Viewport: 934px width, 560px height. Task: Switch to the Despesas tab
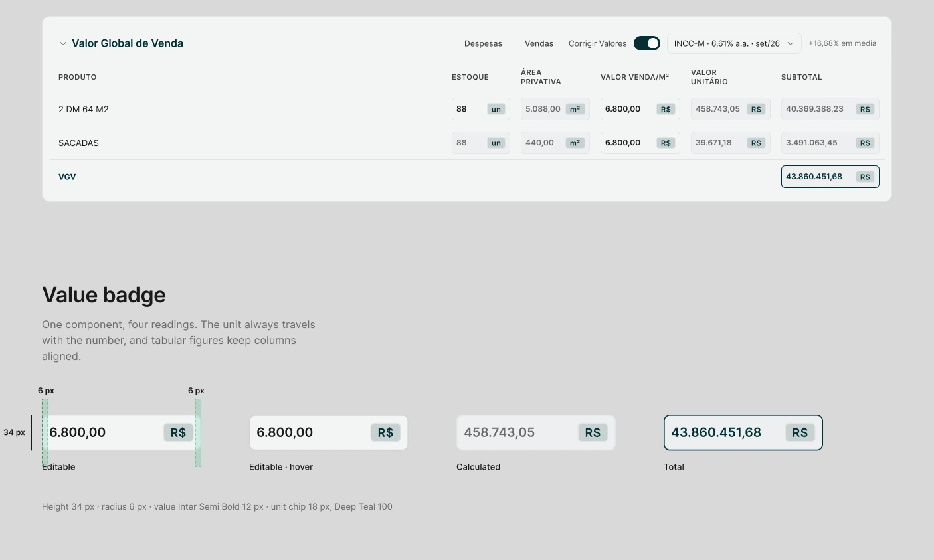(x=483, y=43)
